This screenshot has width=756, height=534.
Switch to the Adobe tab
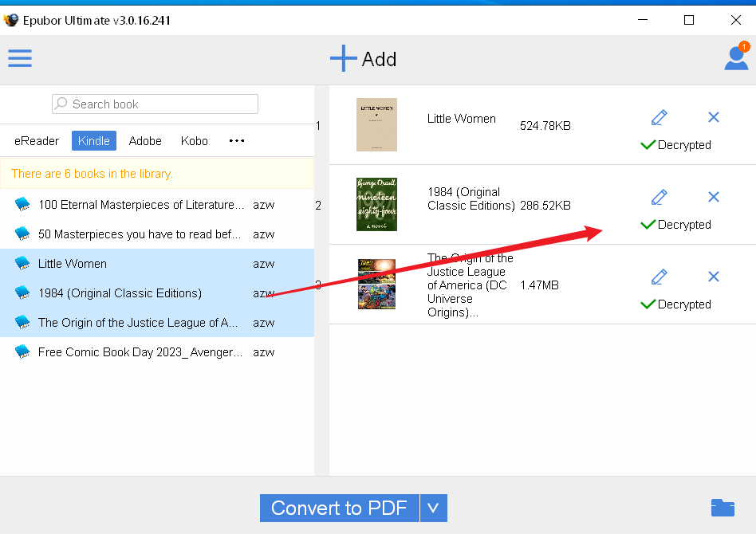click(x=145, y=141)
